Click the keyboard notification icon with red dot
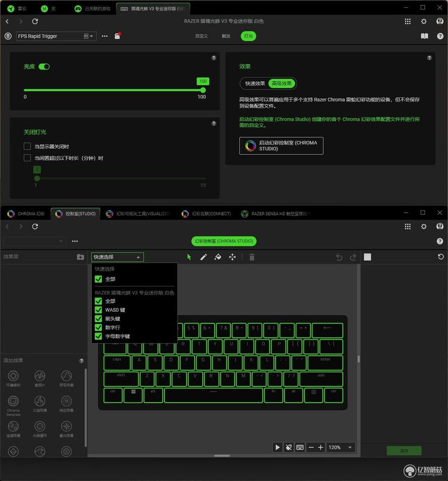The image size is (448, 481). 118,36
